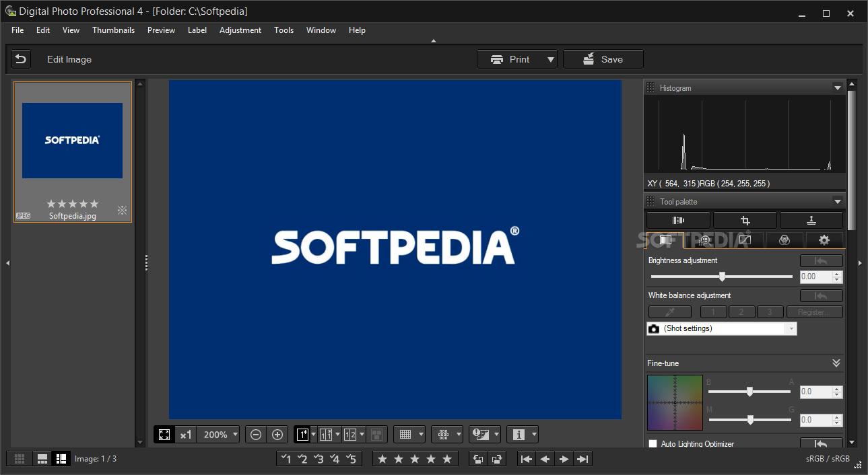This screenshot has height=475, width=868.
Task: Set three-star rating in bottom bar
Action: click(x=415, y=459)
